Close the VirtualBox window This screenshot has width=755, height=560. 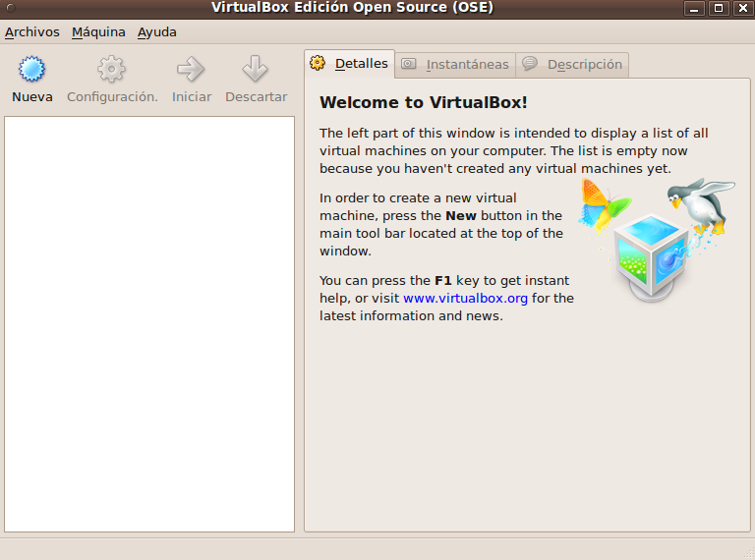[743, 8]
